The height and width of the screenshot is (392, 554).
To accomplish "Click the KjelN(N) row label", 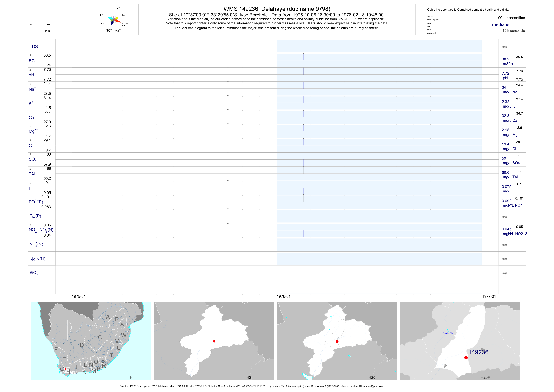I will (x=37, y=259).
